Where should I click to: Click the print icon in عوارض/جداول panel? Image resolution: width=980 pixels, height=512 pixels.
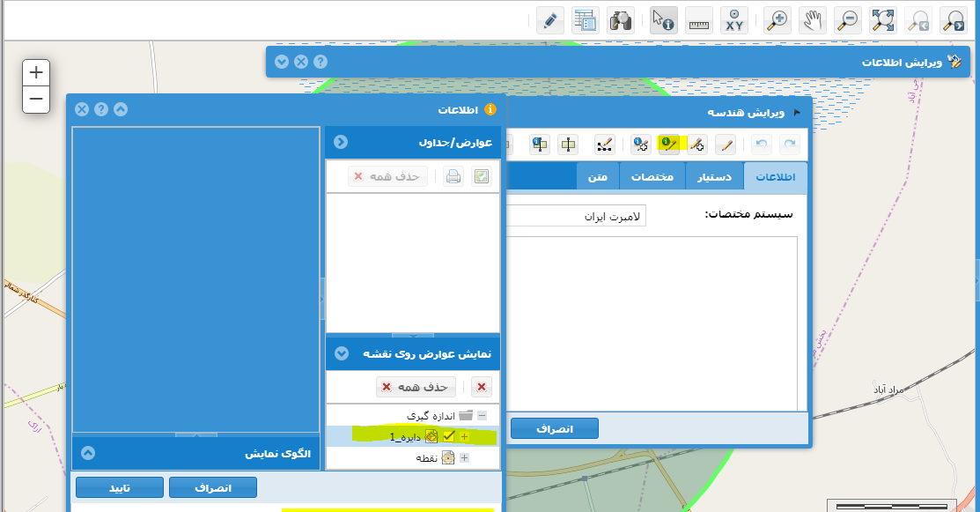(453, 176)
